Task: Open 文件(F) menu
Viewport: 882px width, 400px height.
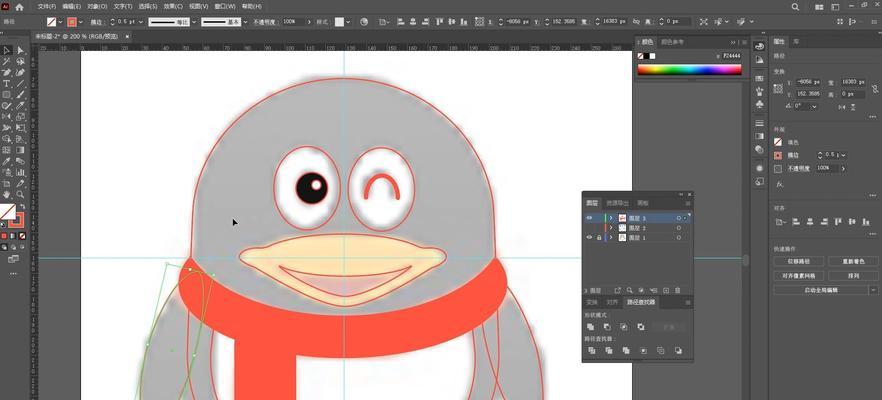Action: [47, 7]
